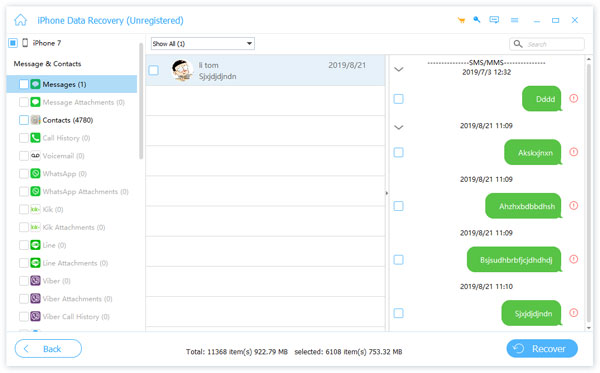Check the box beside Ahzhxbdbbdhsh message
The image size is (600, 373).
(x=398, y=206)
